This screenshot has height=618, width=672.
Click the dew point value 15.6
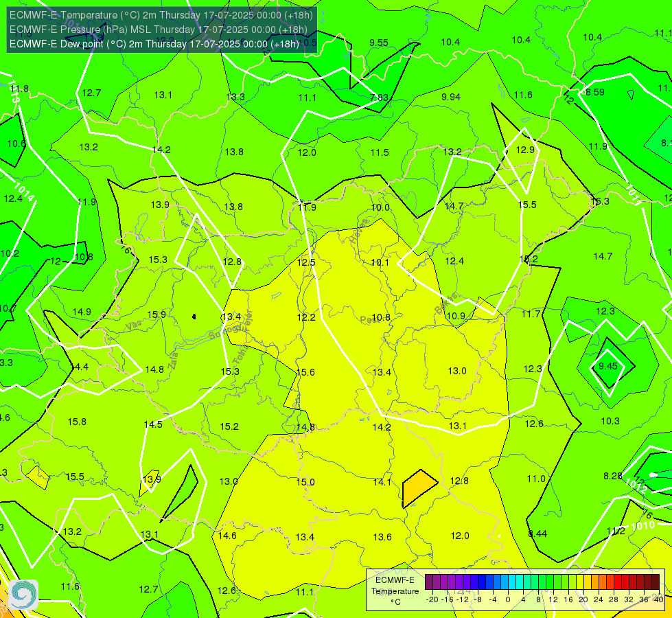tap(305, 371)
